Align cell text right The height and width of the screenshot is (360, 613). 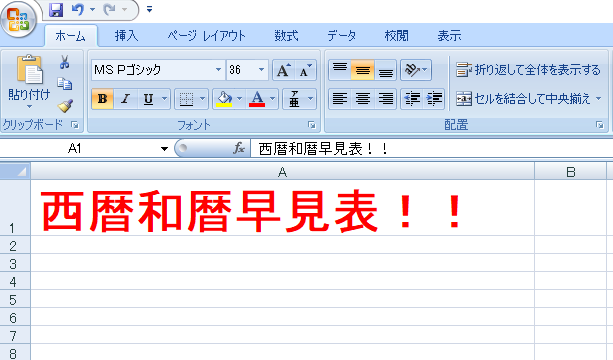tap(385, 99)
